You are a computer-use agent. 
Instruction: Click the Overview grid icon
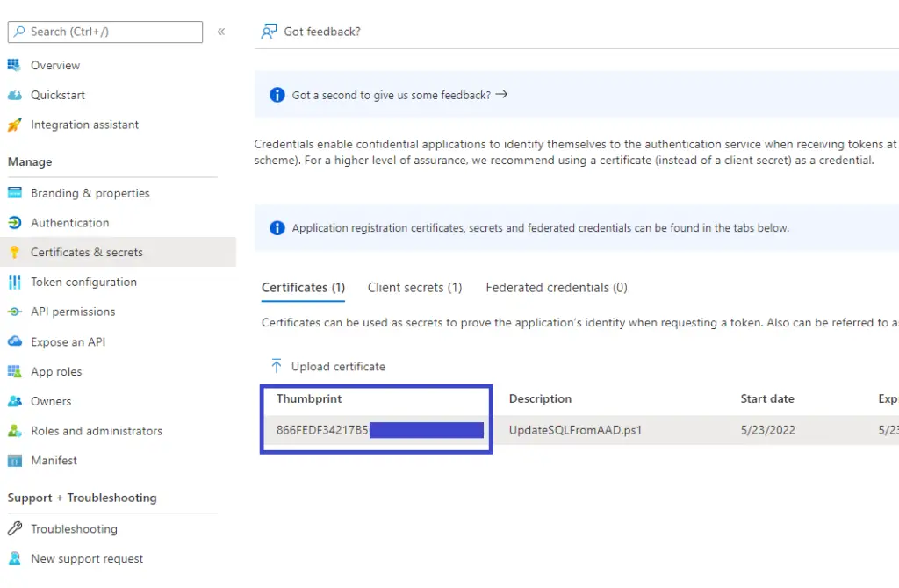tap(14, 65)
